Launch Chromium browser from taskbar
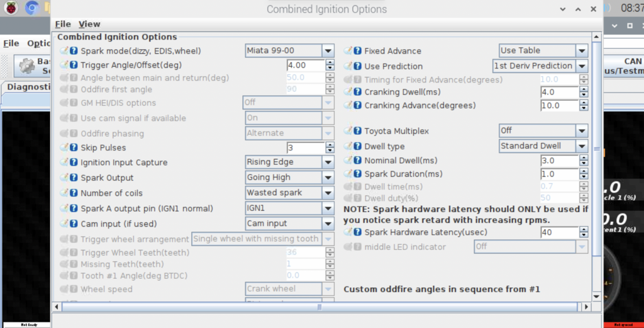This screenshot has width=644, height=328. [31, 8]
